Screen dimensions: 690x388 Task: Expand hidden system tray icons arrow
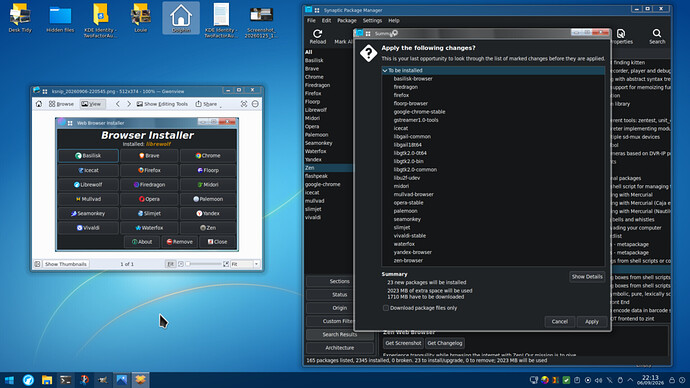click(x=631, y=380)
